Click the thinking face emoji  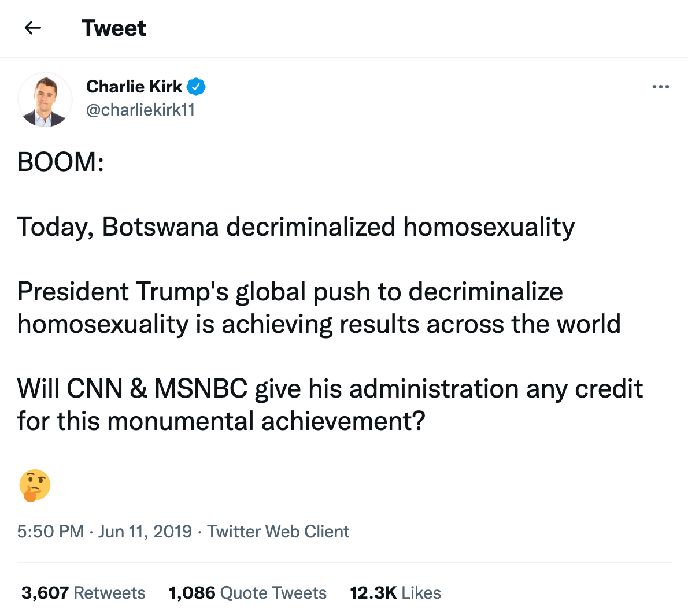35,485
